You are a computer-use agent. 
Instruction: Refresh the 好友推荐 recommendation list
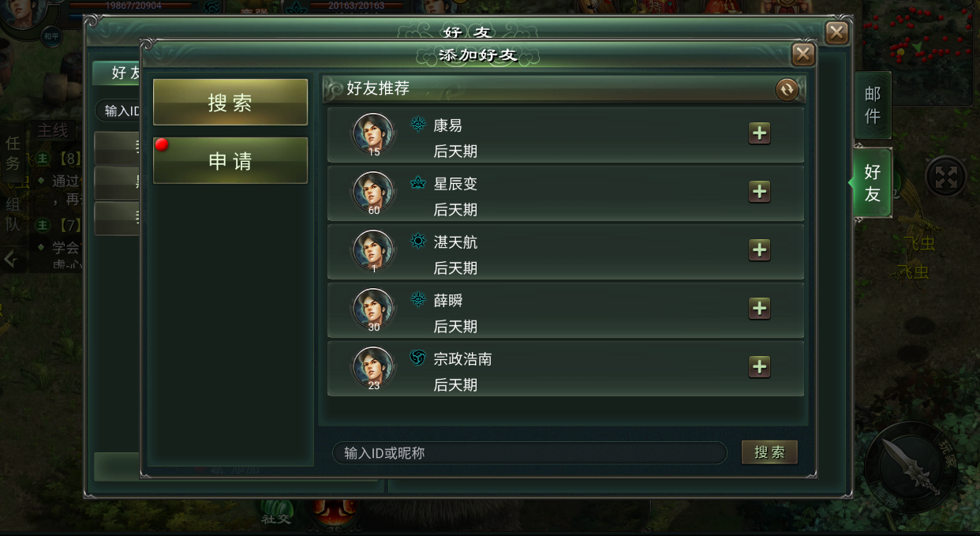(x=787, y=90)
